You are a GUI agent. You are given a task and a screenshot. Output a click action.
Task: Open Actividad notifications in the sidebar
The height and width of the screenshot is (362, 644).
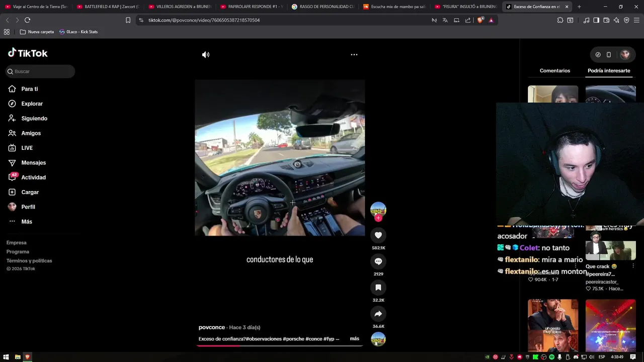34,177
